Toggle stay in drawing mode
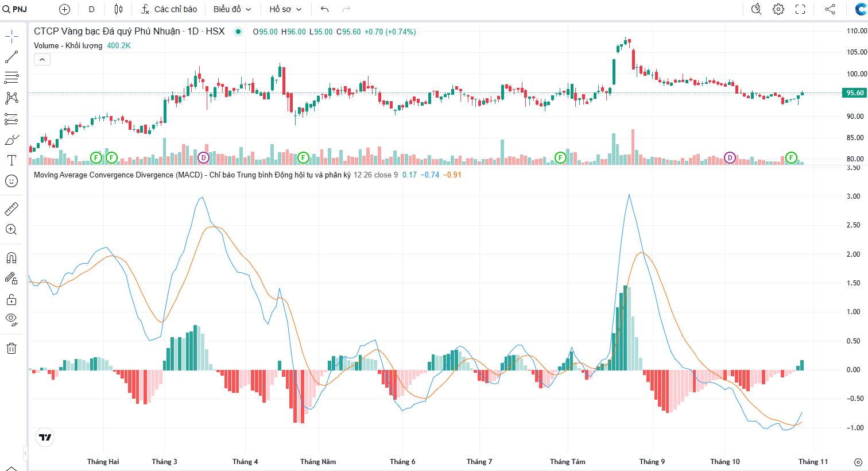The width and height of the screenshot is (868, 471). coord(11,278)
